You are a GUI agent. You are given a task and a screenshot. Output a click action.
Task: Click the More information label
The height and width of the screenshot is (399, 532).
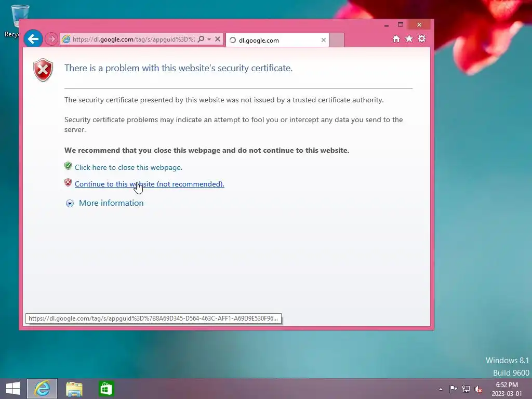[x=111, y=203]
